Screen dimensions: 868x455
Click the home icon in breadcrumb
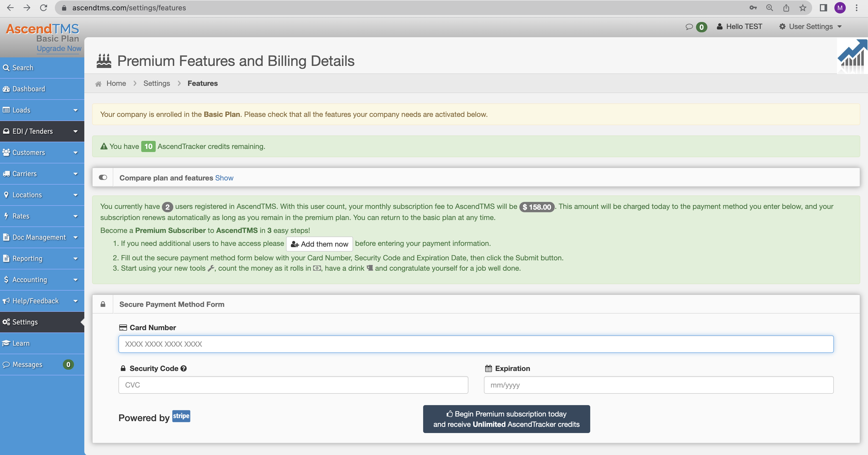click(98, 84)
